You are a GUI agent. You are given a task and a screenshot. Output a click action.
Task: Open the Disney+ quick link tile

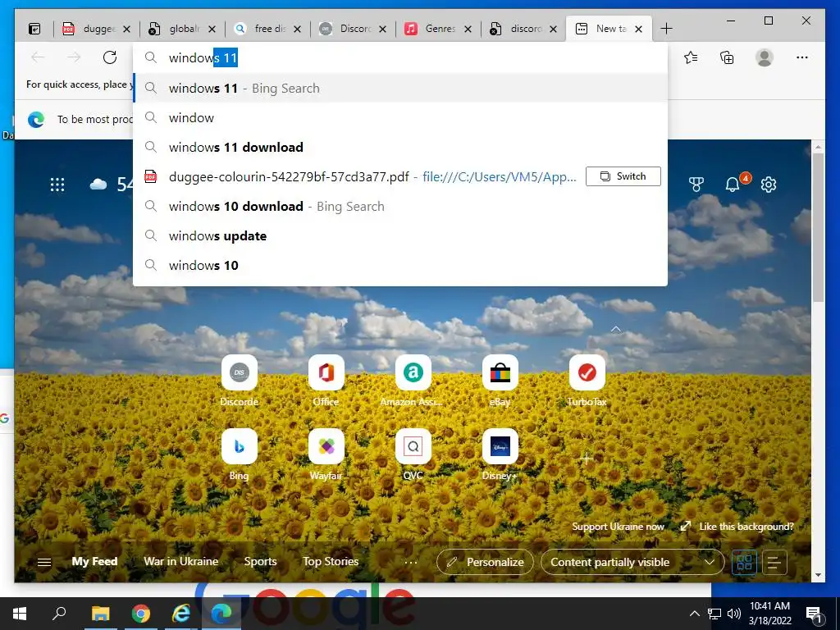point(500,446)
